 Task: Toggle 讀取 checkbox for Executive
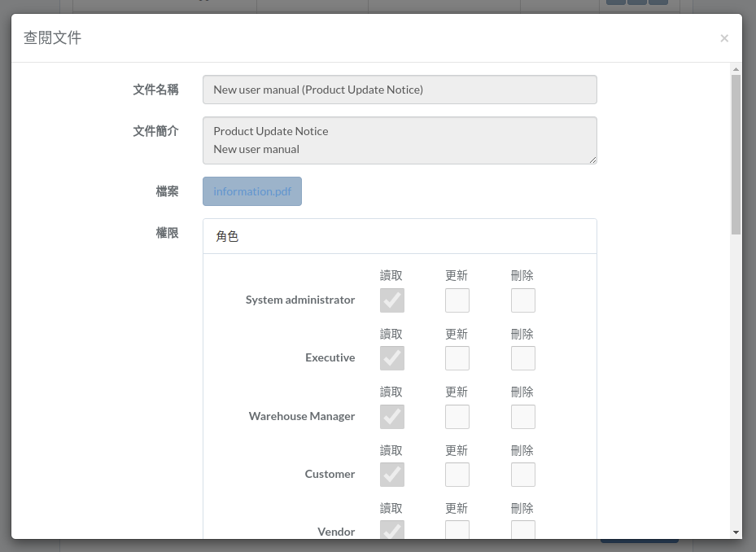pos(392,358)
